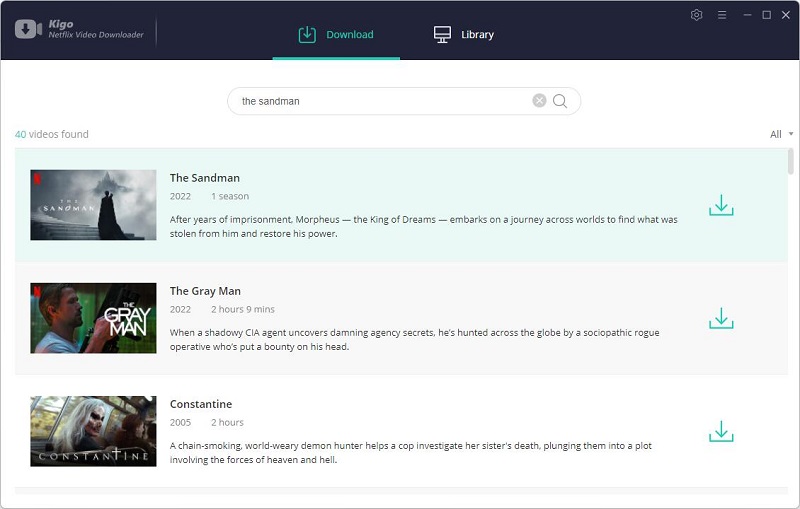Download The Gray Man using its download icon
Screen dimensions: 800x509
click(x=721, y=318)
